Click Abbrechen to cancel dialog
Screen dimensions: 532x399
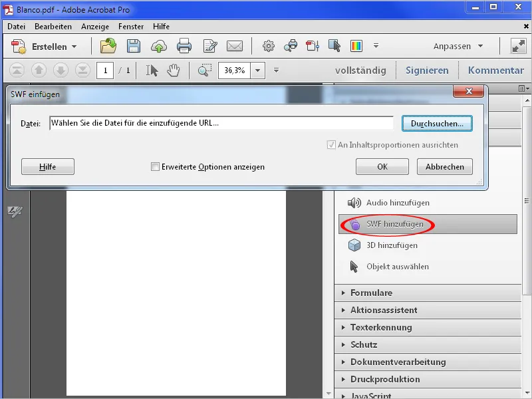[445, 167]
